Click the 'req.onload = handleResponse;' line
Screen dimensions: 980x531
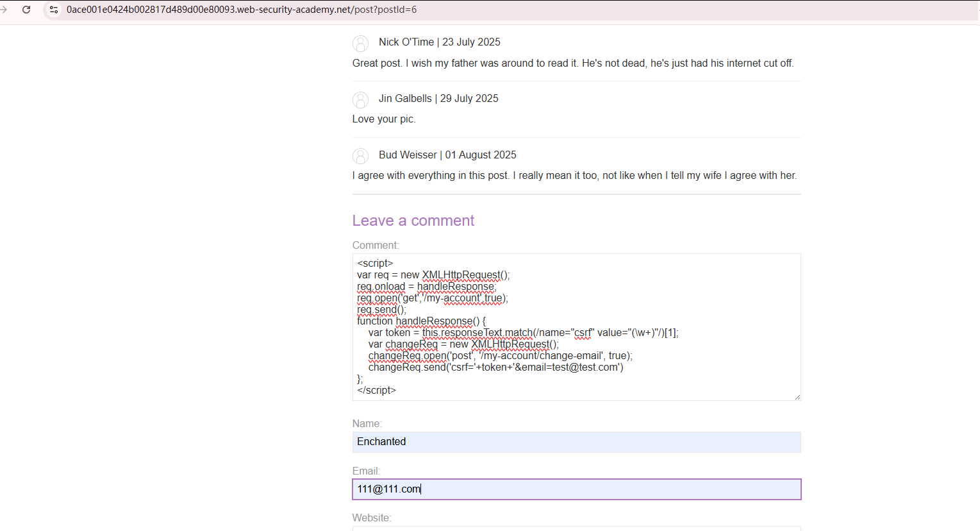point(427,286)
